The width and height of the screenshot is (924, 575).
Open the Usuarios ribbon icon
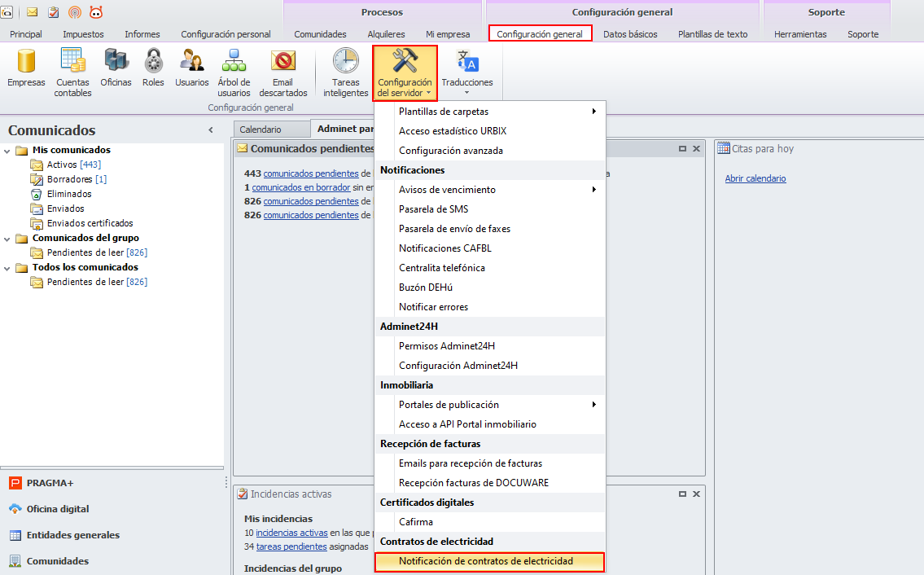point(191,69)
